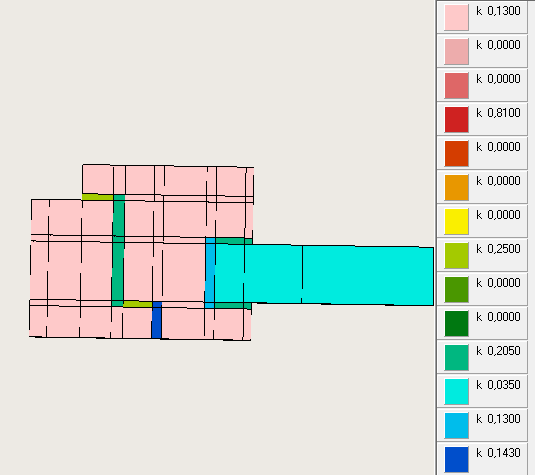Select the salmon pink k 0,0000 swatch

point(456,51)
